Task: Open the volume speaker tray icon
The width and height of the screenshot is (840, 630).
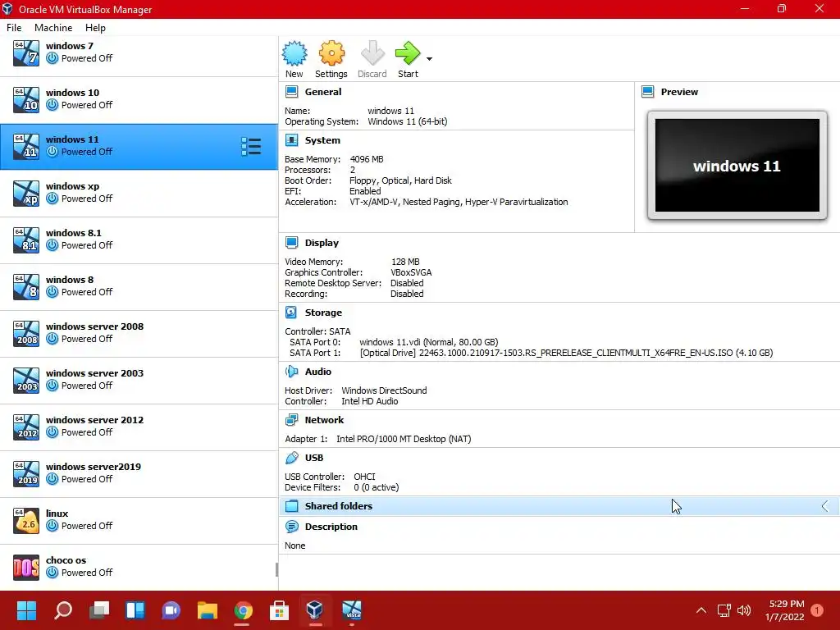Action: coord(743,610)
